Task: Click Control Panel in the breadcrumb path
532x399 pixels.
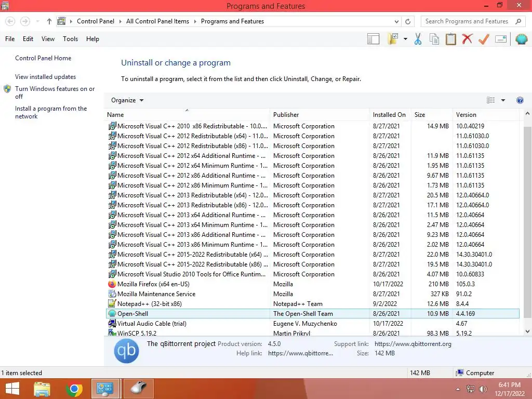Action: click(x=96, y=21)
